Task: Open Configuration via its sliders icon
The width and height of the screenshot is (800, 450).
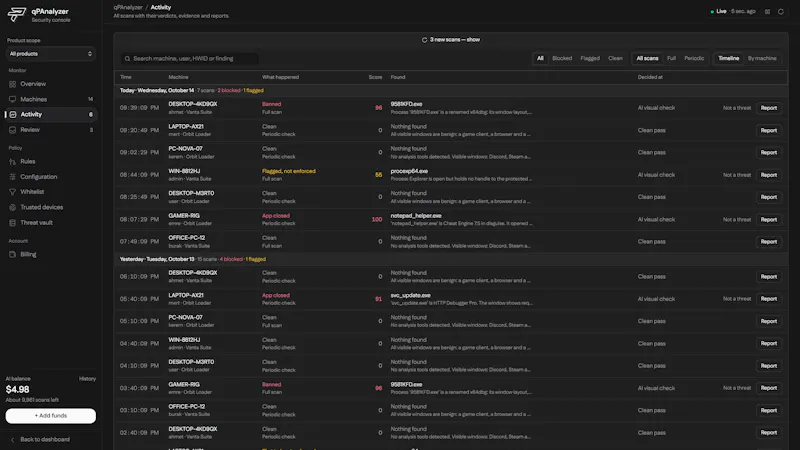Action: tap(12, 177)
